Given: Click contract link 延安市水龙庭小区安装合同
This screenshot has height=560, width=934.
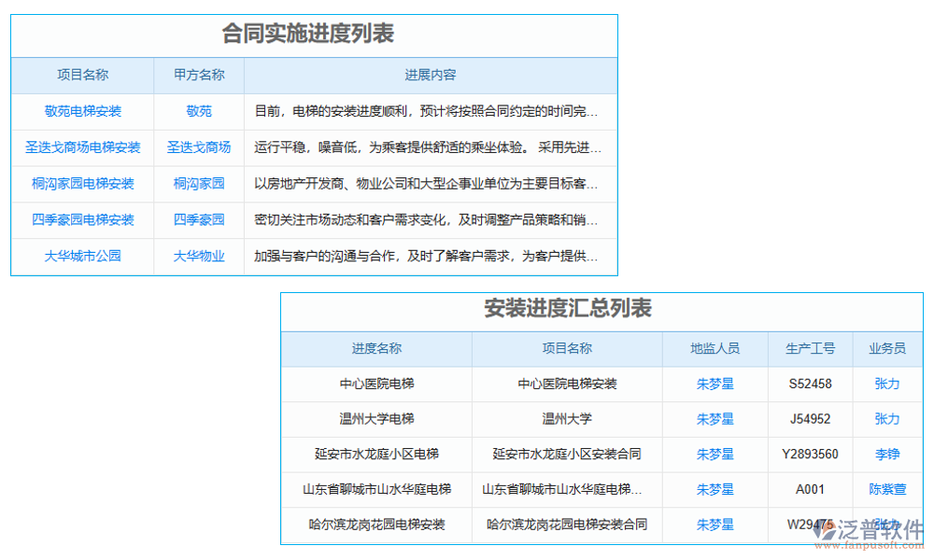Looking at the screenshot, I should coord(567,455).
